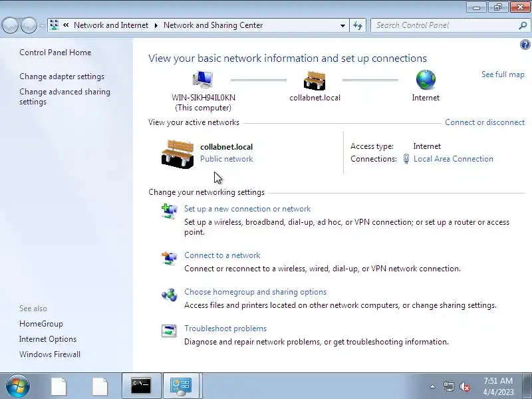Screen dimensions: 532x399
Task: Click the homegroup spheres icon
Action: (169, 295)
